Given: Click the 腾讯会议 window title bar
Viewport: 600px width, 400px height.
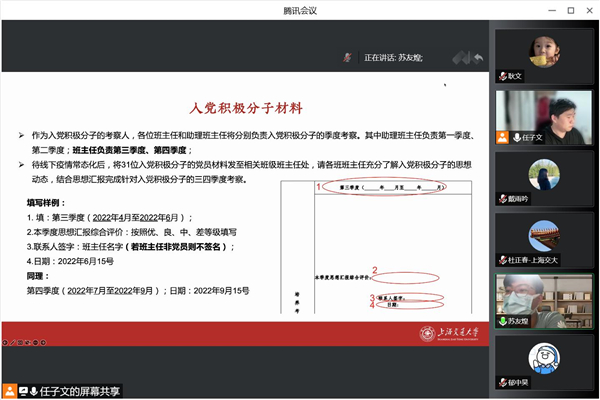Looking at the screenshot, I should (300, 9).
